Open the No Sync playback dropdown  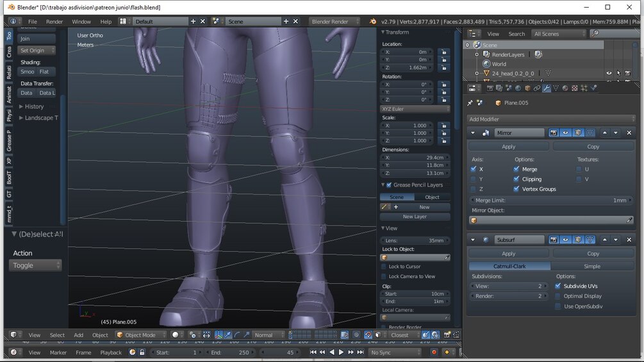click(x=394, y=352)
